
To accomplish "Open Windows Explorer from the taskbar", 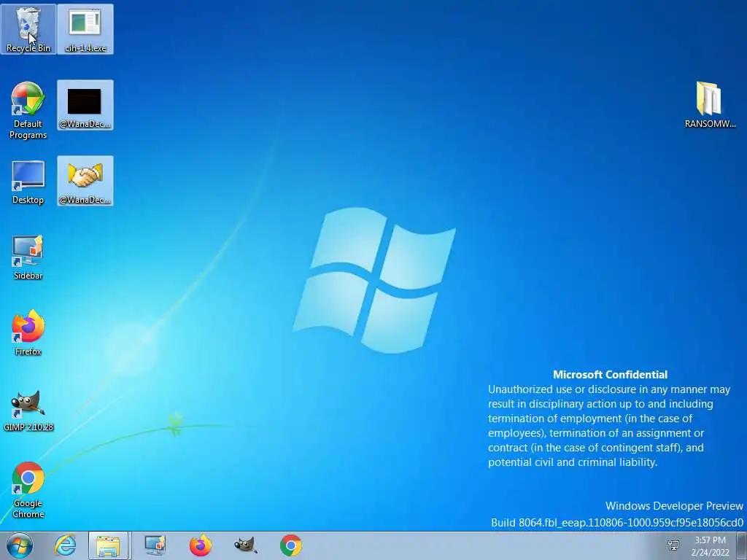I will [x=108, y=545].
